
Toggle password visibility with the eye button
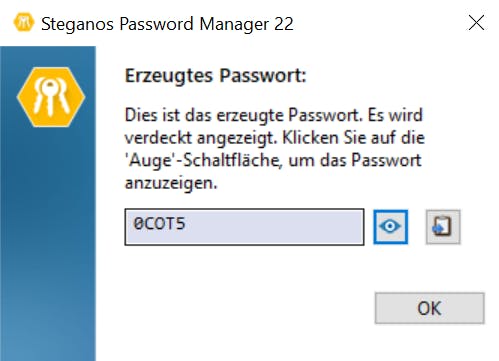click(x=390, y=227)
